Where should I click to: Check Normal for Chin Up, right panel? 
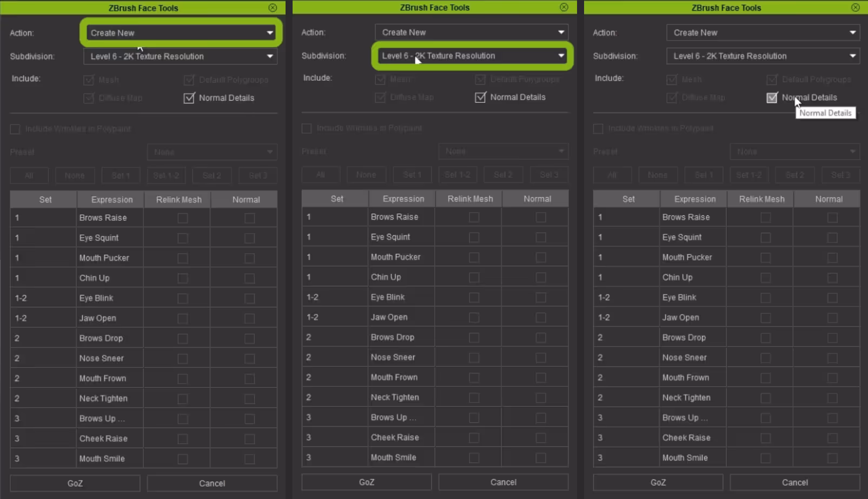pyautogui.click(x=832, y=278)
